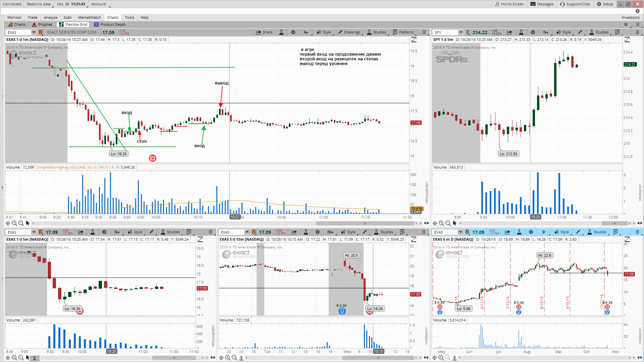
Task: Open the Tools tab
Action: point(129,17)
